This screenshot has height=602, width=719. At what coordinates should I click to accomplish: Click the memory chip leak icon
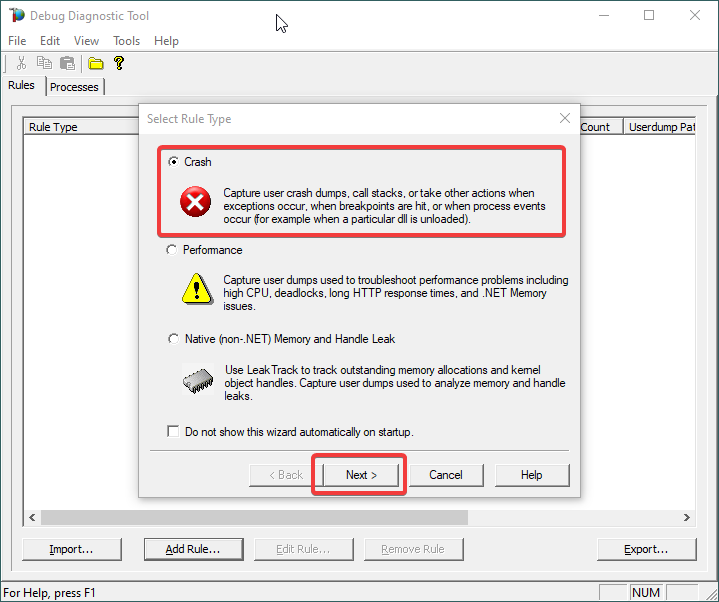[x=195, y=380]
